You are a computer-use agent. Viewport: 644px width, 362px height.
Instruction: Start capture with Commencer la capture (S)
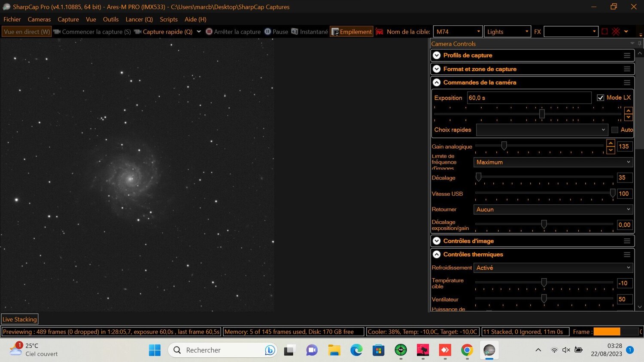[92, 32]
